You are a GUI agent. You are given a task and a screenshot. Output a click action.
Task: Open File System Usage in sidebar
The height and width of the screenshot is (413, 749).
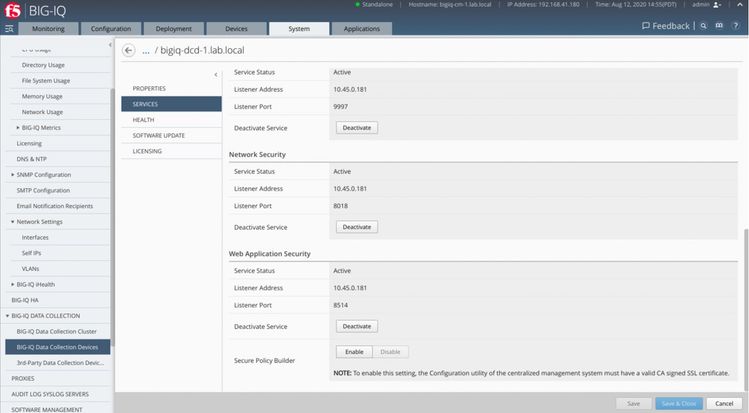pyautogui.click(x=46, y=81)
